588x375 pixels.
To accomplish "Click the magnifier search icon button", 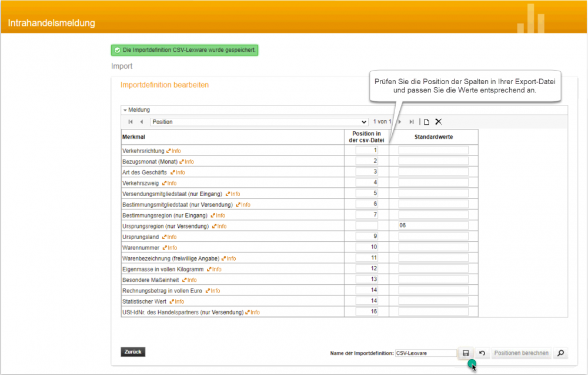I will 560,353.
